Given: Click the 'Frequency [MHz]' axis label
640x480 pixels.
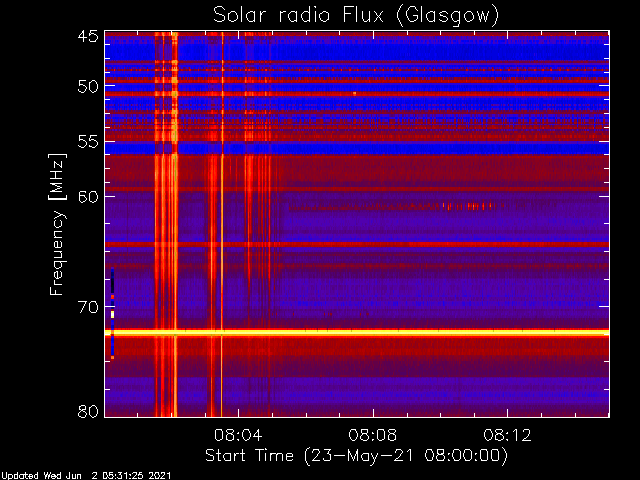Looking at the screenshot, I should click(57, 224).
